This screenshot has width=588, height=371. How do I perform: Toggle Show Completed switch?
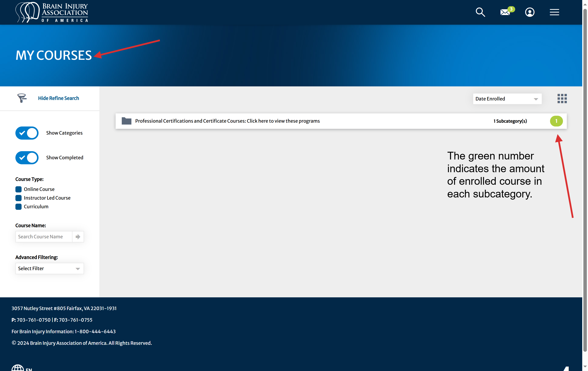(27, 158)
